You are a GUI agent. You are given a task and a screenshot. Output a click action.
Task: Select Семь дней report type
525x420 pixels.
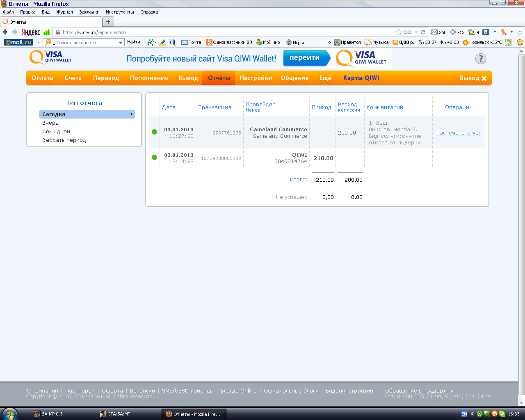coord(56,132)
